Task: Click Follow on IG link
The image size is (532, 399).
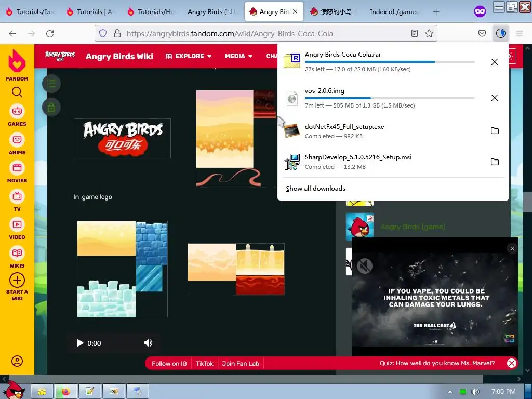Action: click(x=169, y=363)
